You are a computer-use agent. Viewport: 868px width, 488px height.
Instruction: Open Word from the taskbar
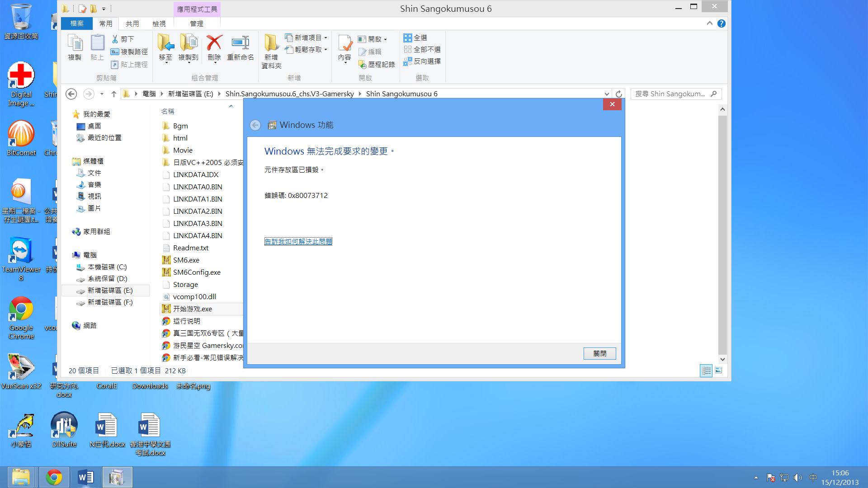85,477
